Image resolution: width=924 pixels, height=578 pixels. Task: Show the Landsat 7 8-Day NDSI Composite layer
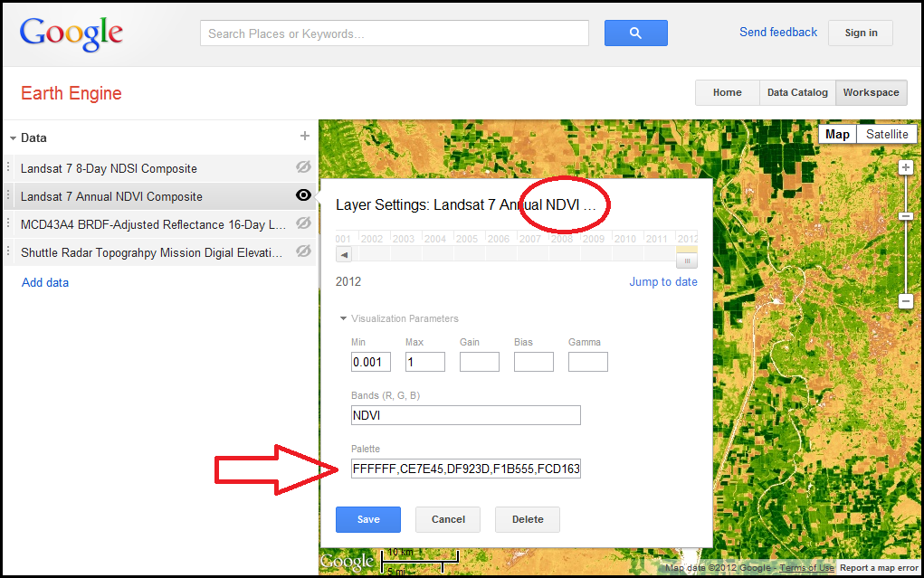[303, 167]
